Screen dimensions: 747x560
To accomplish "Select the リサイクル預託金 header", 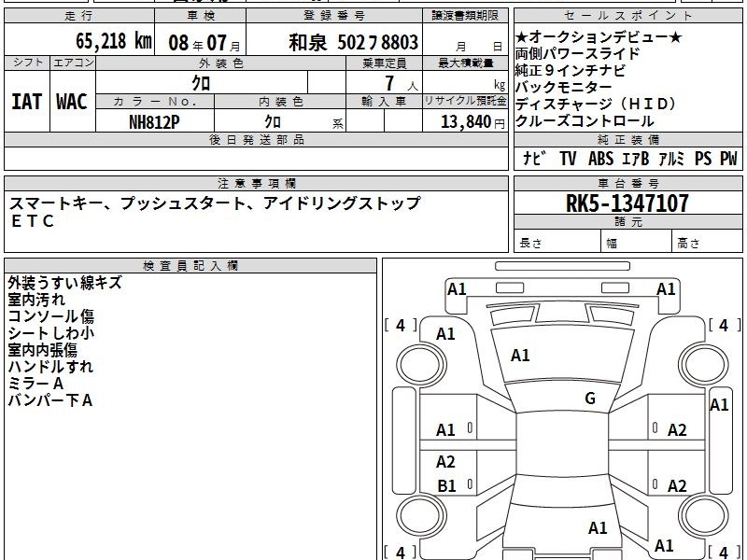I will coord(465,102).
